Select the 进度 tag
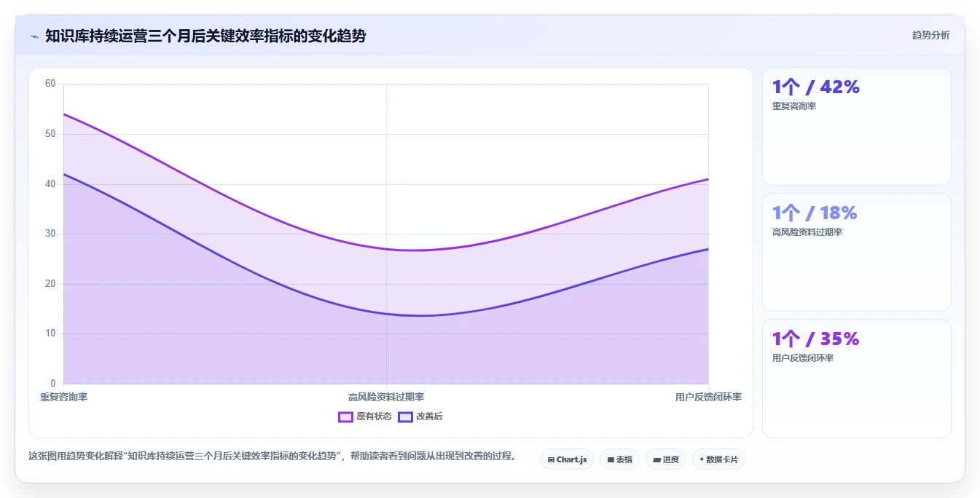Viewport: 980px width, 498px height. (666, 459)
